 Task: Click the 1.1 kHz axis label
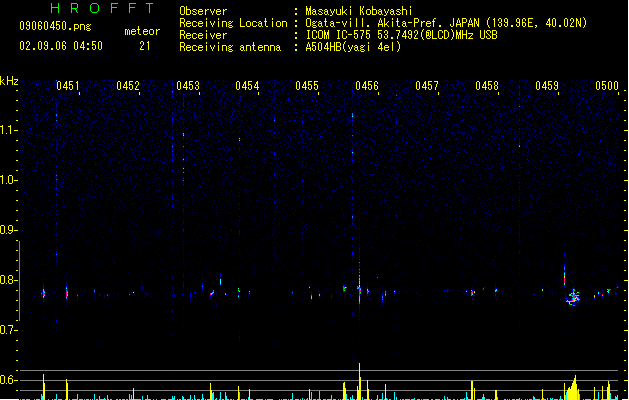pos(8,130)
